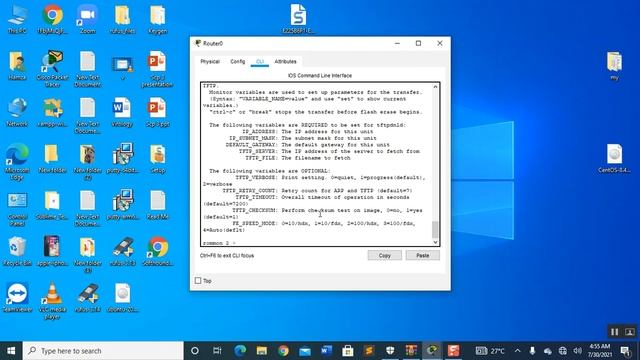
Task: Open Microsoft Edge from the taskbar
Action: click(x=240, y=351)
